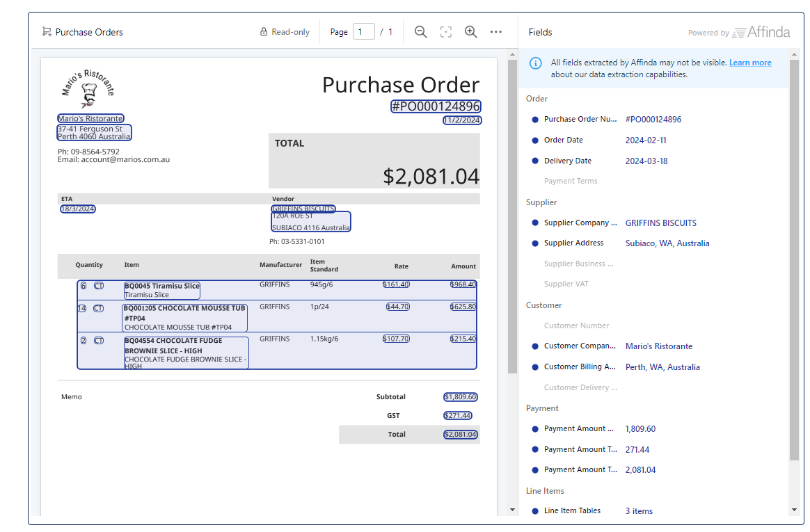The width and height of the screenshot is (810, 532).
Task: Click the rate $161.40
Action: click(x=396, y=284)
